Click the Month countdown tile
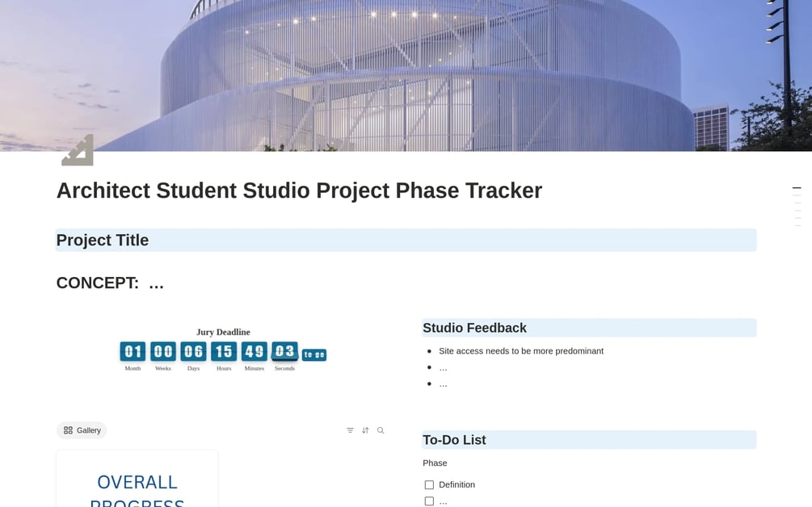This screenshot has width=812, height=507. [133, 351]
